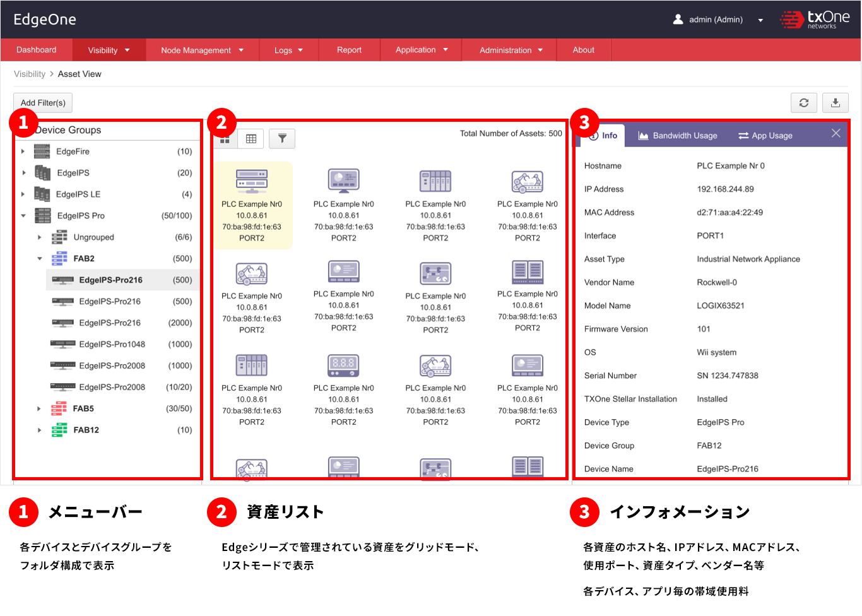Switch to table list view icon
862x616 pixels.
251,139
